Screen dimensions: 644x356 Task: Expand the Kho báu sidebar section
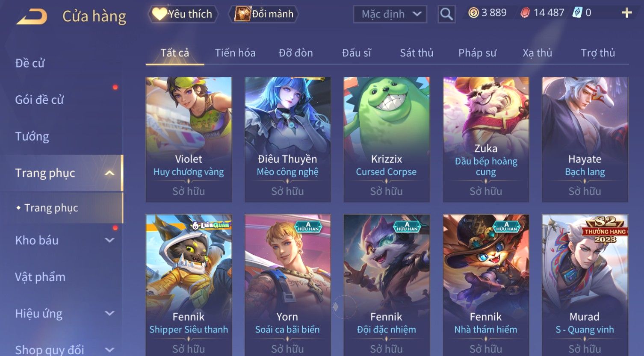pos(109,240)
